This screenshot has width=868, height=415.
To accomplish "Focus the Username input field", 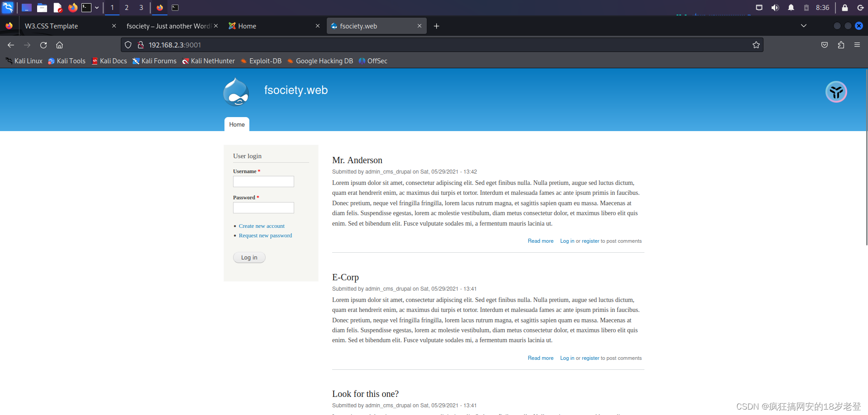I will click(x=263, y=181).
